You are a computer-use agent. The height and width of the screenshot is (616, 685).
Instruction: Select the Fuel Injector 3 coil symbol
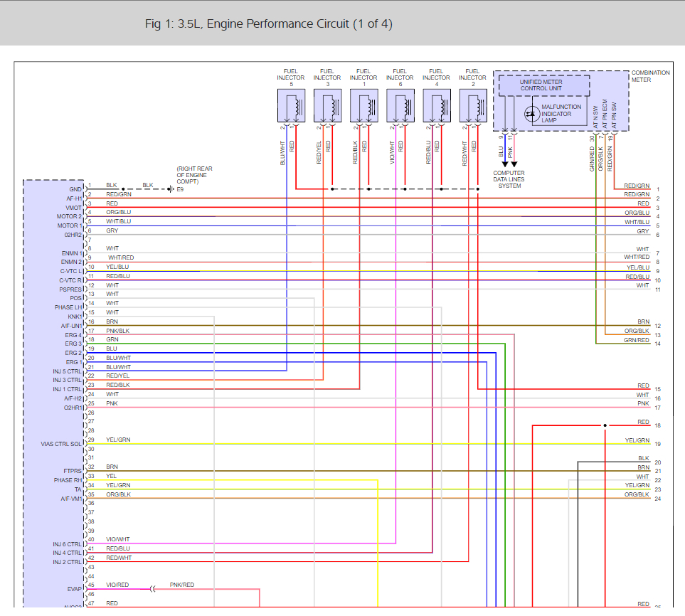tap(327, 105)
